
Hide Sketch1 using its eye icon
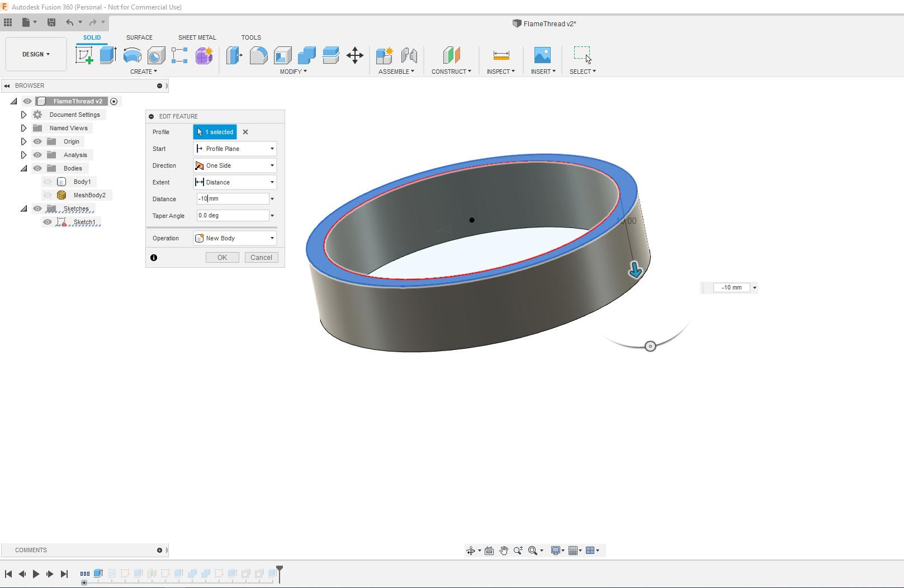(x=48, y=222)
